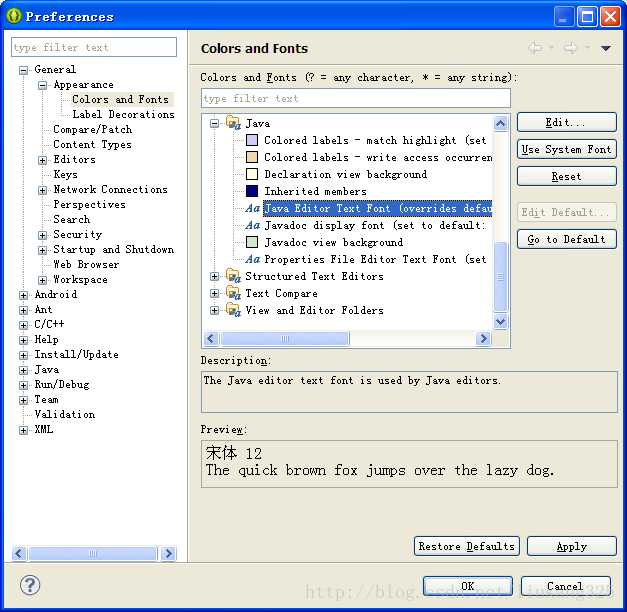
Task: Click the Properties File Editor font Aa icon
Action: (x=252, y=259)
